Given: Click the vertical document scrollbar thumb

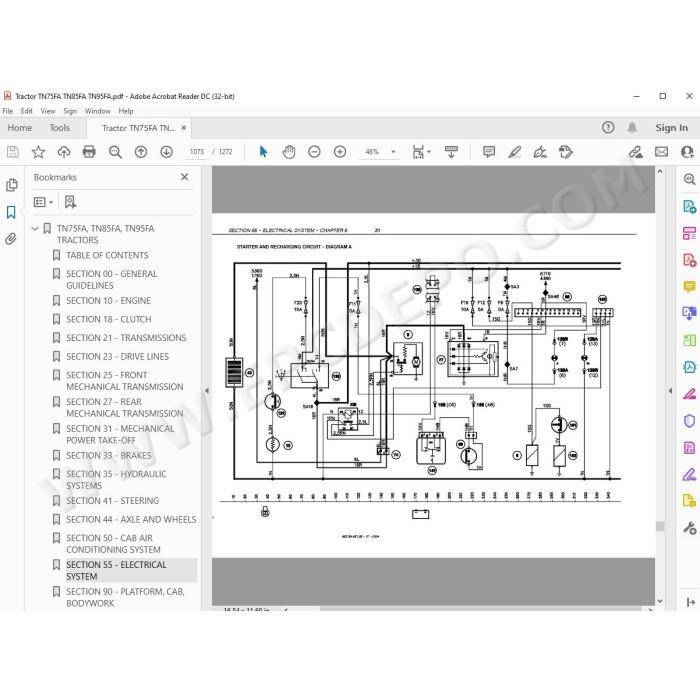Looking at the screenshot, I should pos(660,526).
